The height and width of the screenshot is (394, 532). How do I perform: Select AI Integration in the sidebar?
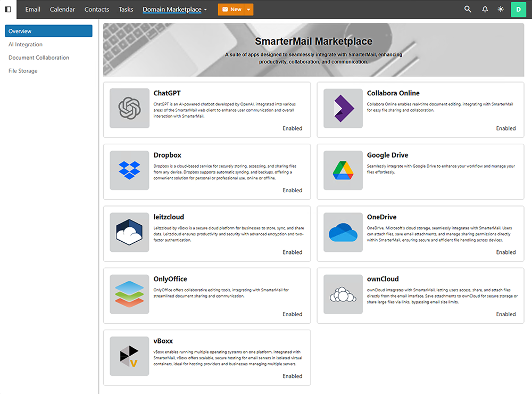pyautogui.click(x=26, y=44)
